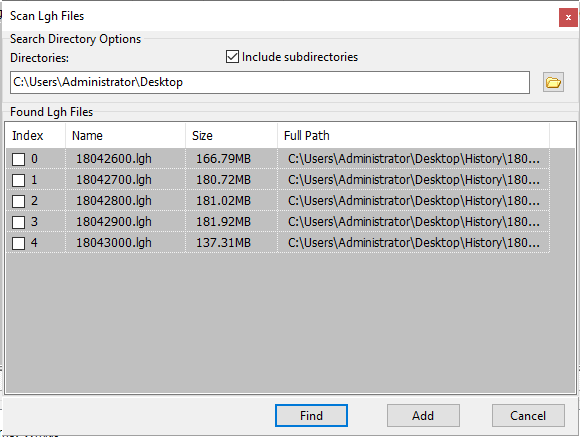Click the Find button
Image resolution: width=580 pixels, height=437 pixels.
[311, 416]
